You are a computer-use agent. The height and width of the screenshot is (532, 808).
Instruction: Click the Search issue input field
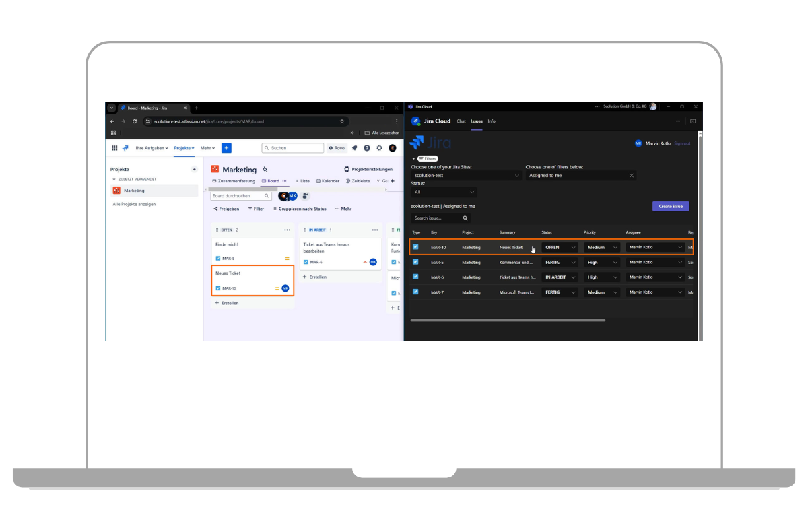pyautogui.click(x=436, y=218)
